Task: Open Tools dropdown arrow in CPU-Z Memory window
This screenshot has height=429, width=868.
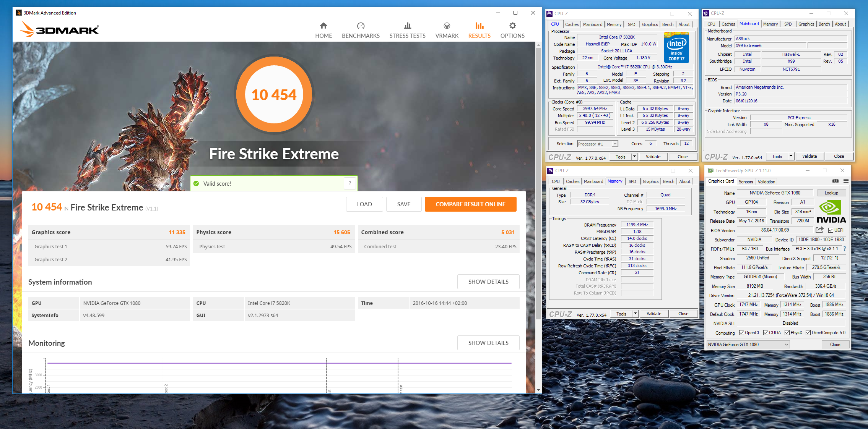Action: 635,314
